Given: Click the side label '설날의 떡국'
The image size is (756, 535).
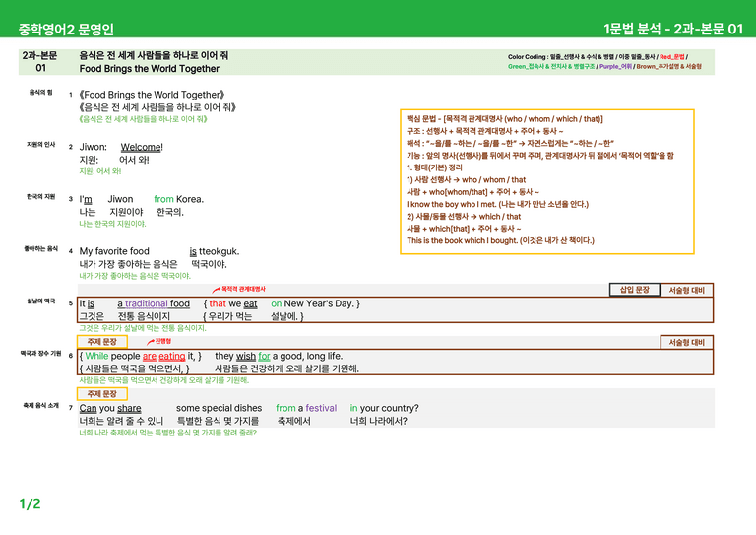Looking at the screenshot, I should click(x=41, y=301).
